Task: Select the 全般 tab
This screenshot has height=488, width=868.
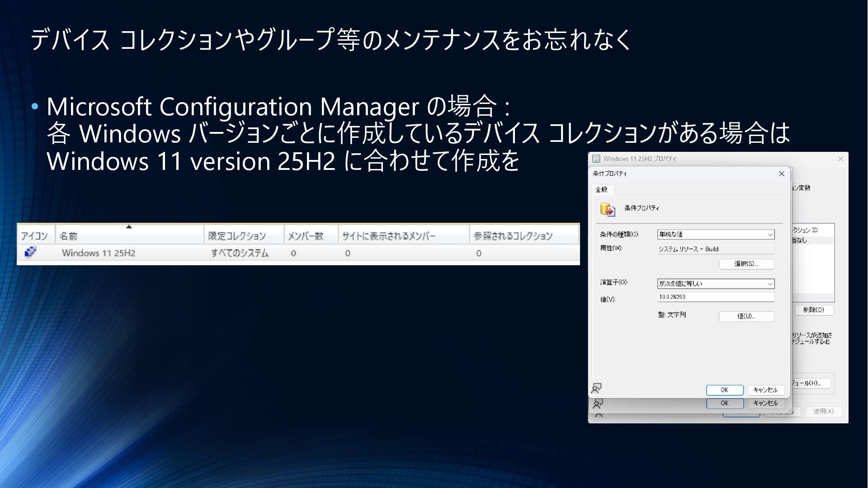Action: pyautogui.click(x=601, y=189)
